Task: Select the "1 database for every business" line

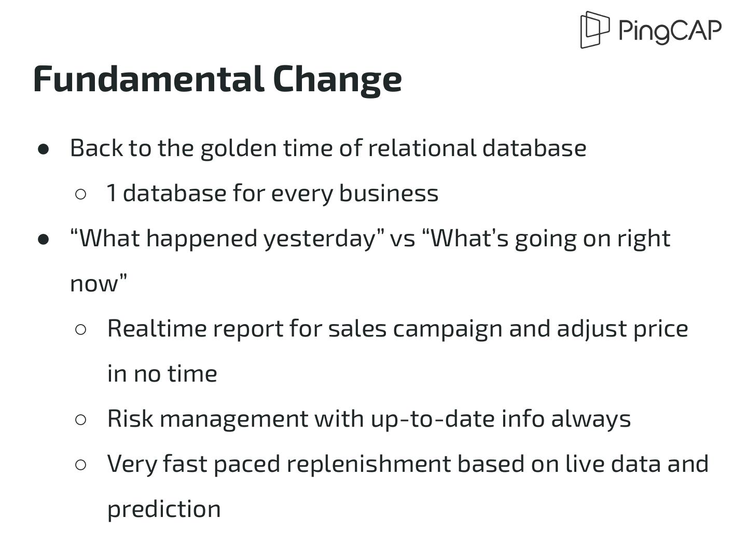Action: pos(272,193)
